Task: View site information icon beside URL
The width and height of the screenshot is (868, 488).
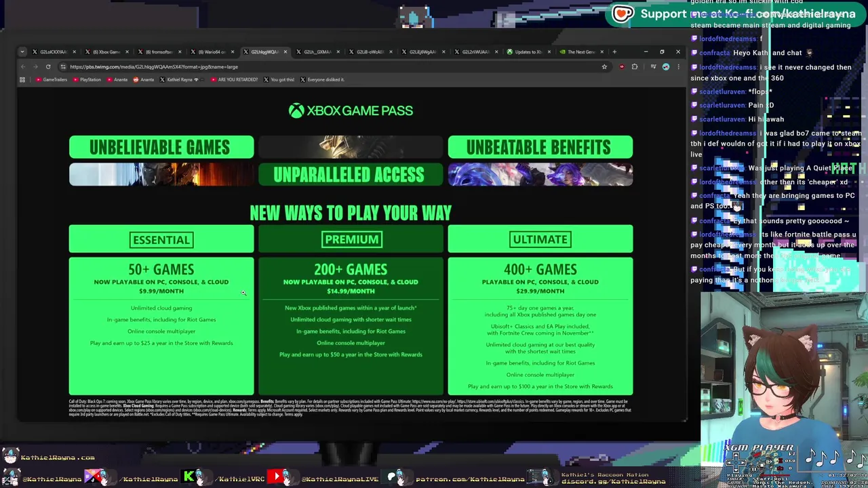Action: (x=63, y=66)
